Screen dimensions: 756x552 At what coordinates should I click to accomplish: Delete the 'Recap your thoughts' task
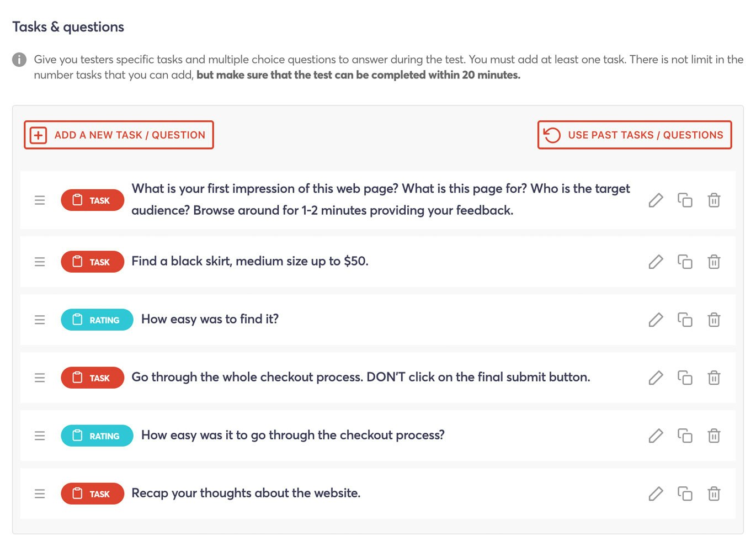point(714,493)
